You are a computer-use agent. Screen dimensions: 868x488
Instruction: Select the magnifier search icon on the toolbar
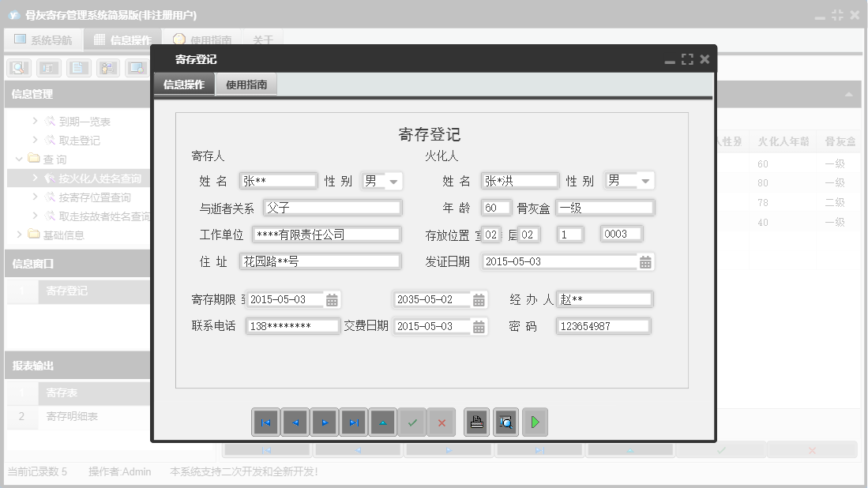coord(17,67)
